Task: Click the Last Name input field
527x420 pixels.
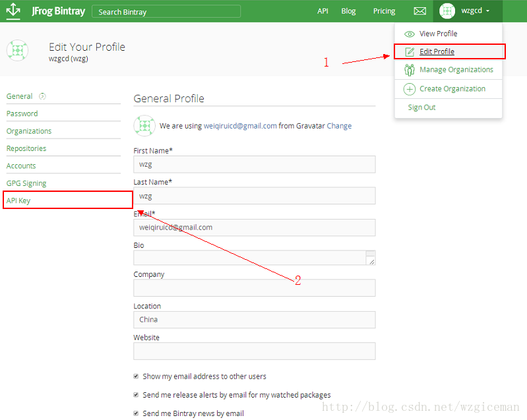Action: coord(255,196)
